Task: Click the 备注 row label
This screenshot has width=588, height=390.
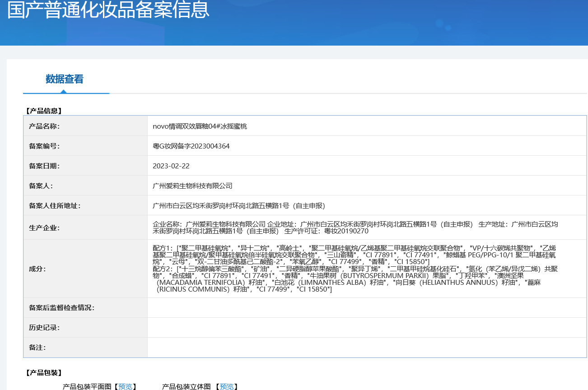Action: pyautogui.click(x=37, y=348)
